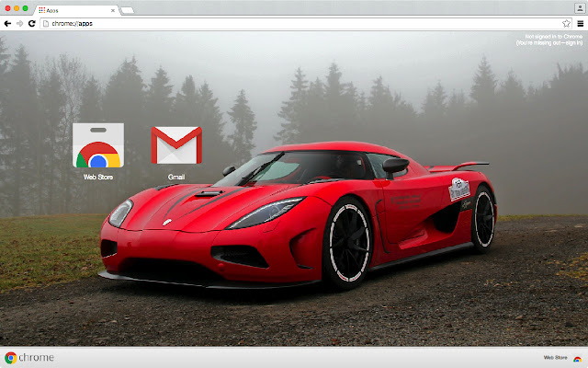Open the Chrome hamburger menu
Image resolution: width=588 pixels, height=368 pixels.
[580, 24]
